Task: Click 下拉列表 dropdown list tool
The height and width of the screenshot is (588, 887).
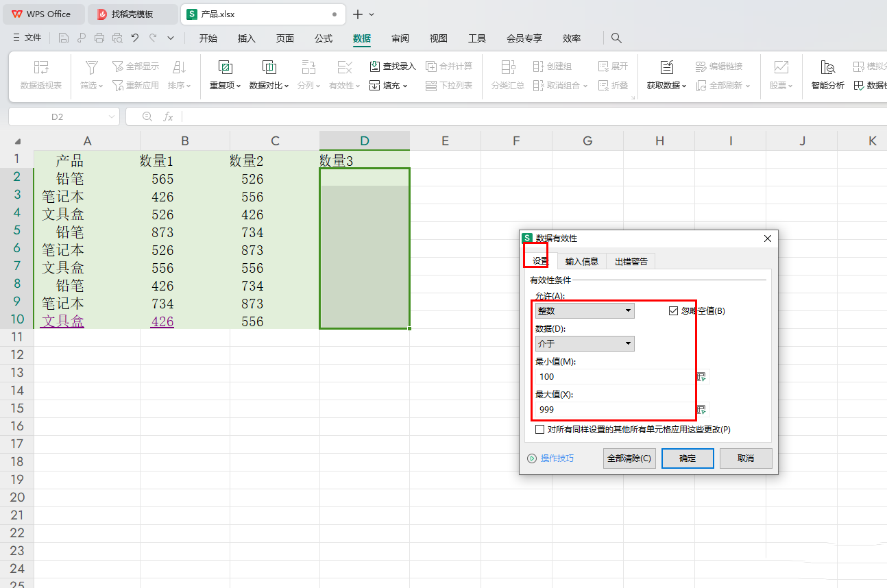Action: [x=449, y=86]
